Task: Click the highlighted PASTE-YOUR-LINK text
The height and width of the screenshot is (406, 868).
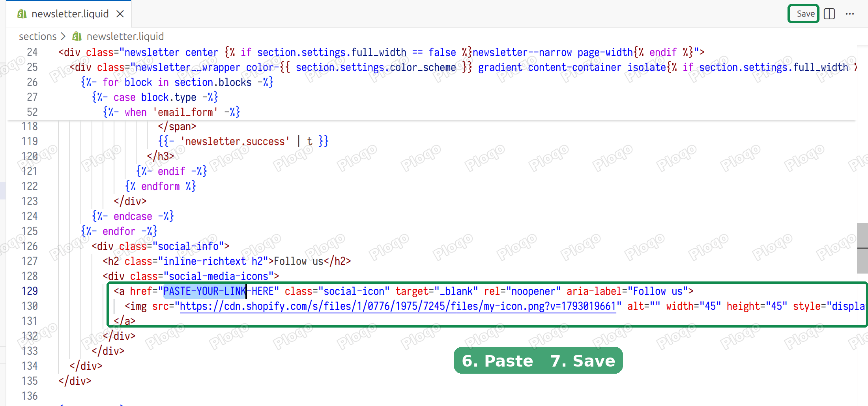Action: [205, 291]
